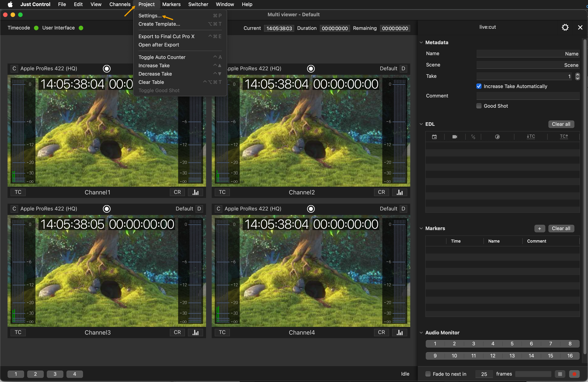Toggle TC button on Channel2
The image size is (588, 382).
pos(222,192)
